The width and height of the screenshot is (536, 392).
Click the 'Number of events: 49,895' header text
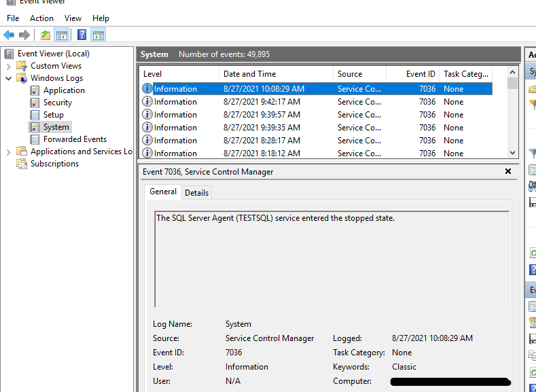pyautogui.click(x=224, y=54)
